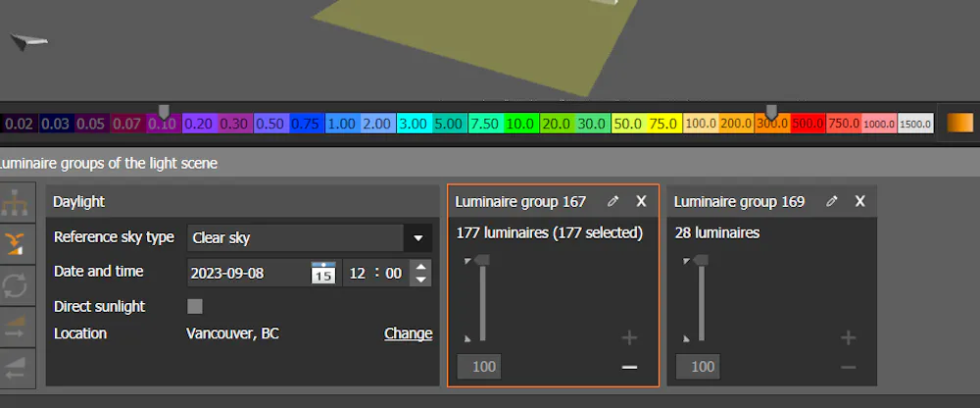
Task: Click dimming slider handle of group 167
Action: 481,260
